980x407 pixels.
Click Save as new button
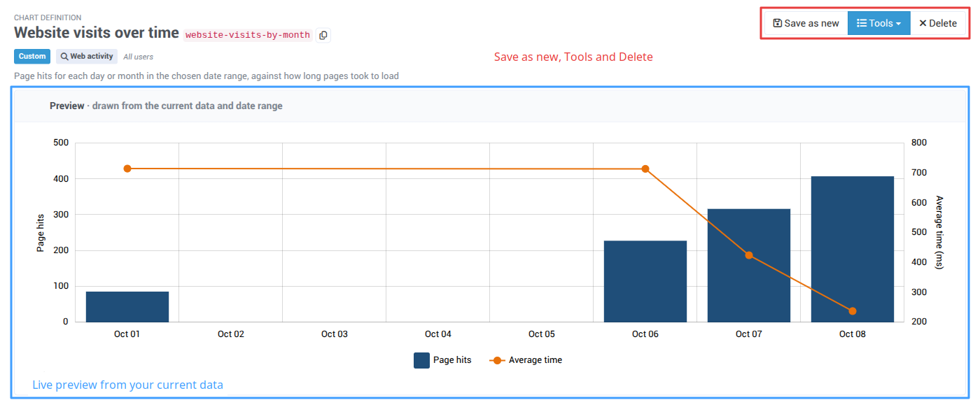click(x=806, y=23)
